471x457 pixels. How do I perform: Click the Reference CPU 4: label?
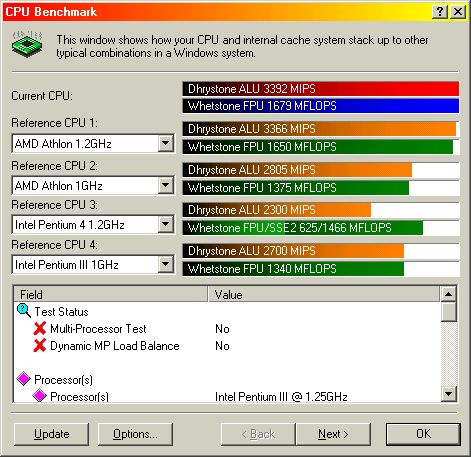click(x=54, y=245)
